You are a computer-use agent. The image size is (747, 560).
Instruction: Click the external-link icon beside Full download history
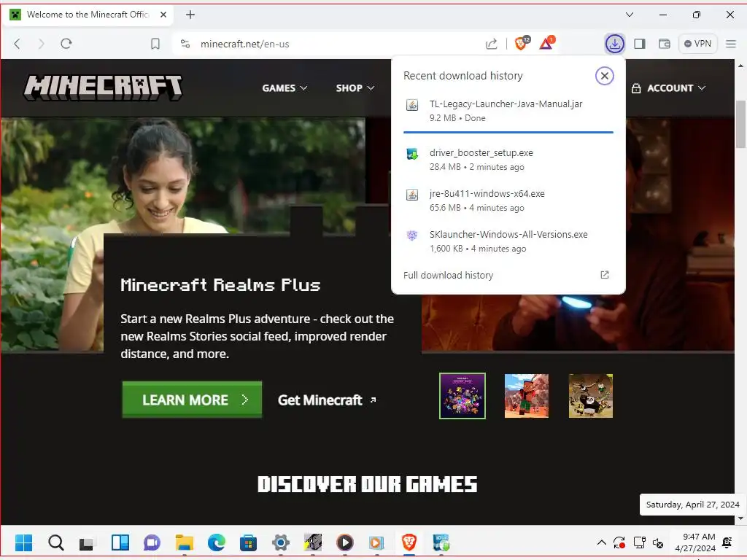click(605, 275)
